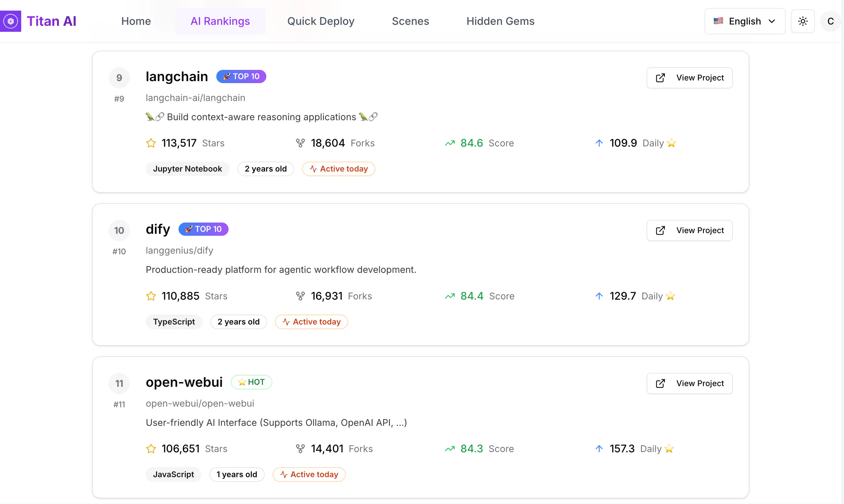
Task: Click the up arrow next to 157.3 Daily
Action: point(600,449)
